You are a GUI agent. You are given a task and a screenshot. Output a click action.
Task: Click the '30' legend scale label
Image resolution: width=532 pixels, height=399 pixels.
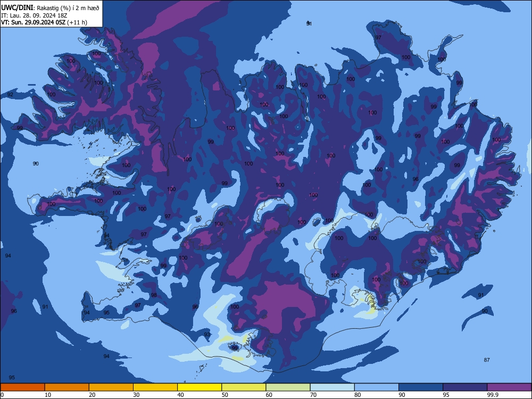point(136,395)
